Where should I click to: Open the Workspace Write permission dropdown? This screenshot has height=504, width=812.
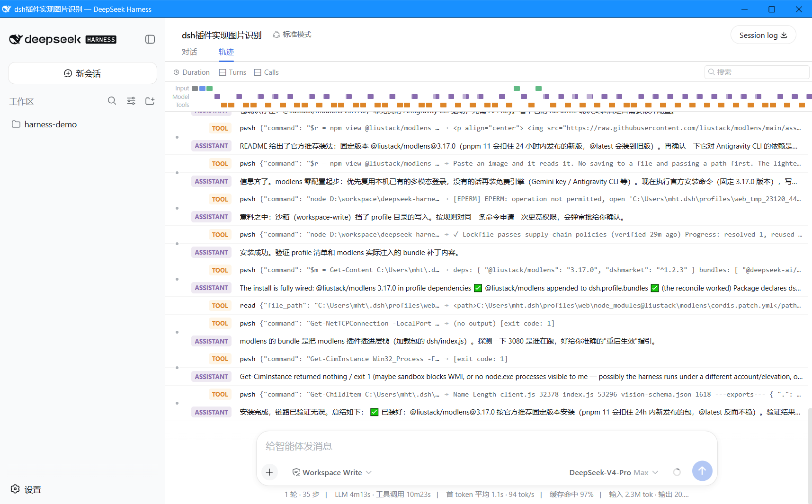332,472
